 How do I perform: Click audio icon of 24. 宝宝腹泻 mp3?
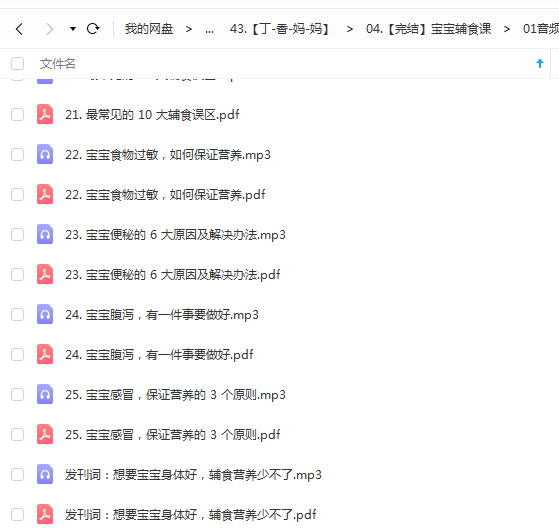45,314
